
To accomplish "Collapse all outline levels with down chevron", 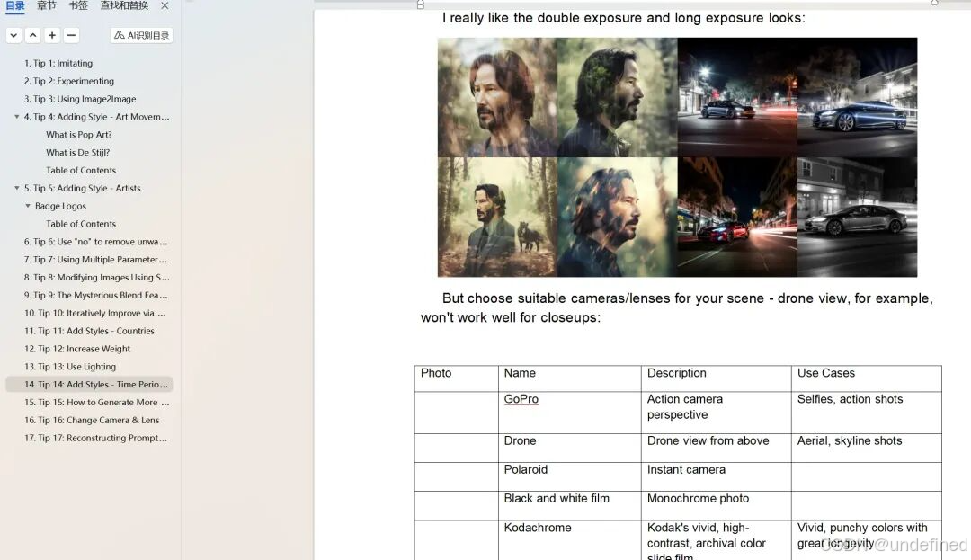I will (x=13, y=35).
